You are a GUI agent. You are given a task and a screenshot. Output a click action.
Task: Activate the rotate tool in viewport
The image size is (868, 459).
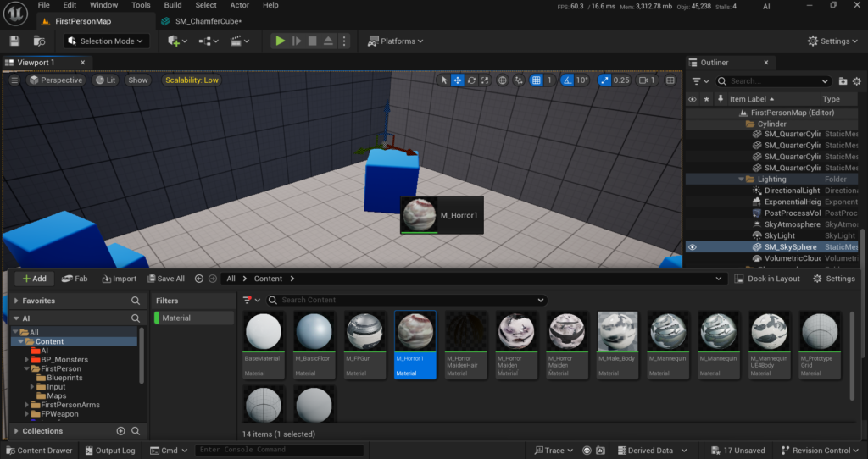pyautogui.click(x=471, y=80)
